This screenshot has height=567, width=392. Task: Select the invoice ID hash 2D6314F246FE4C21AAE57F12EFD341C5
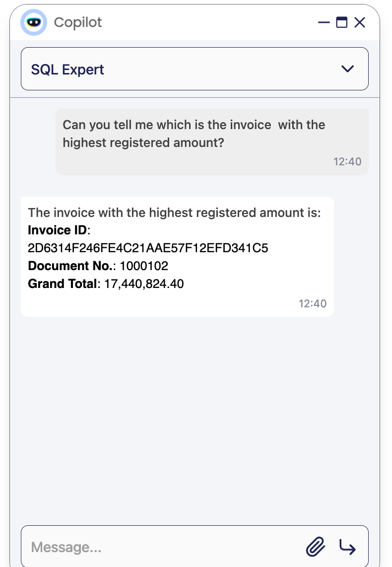tap(148, 248)
